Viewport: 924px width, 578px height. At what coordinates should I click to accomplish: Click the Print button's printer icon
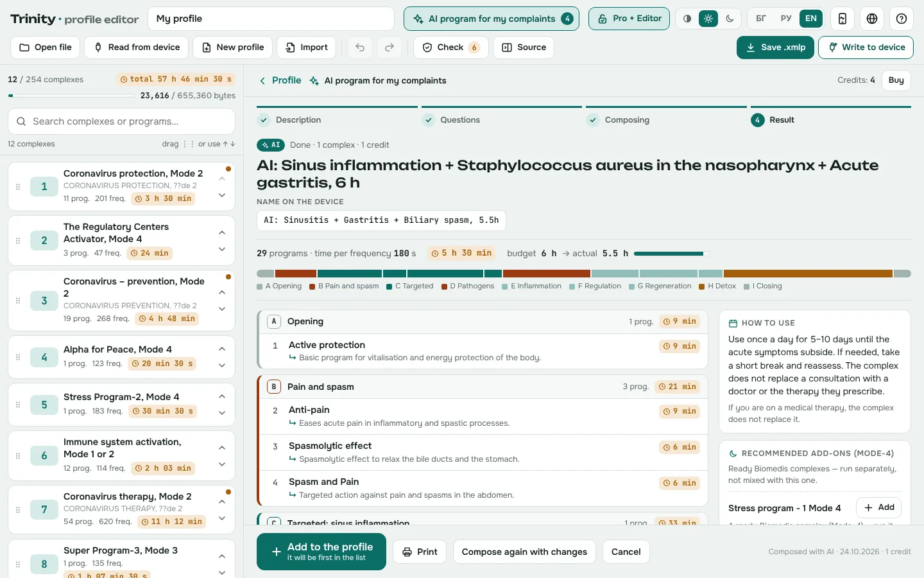click(407, 552)
